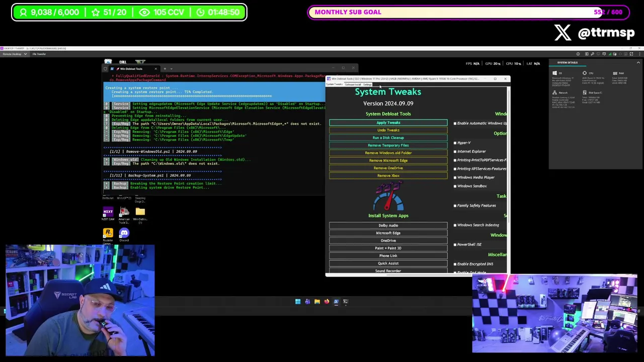Tick the Windows Media Player checkbox
The height and width of the screenshot is (362, 644).
click(x=455, y=177)
